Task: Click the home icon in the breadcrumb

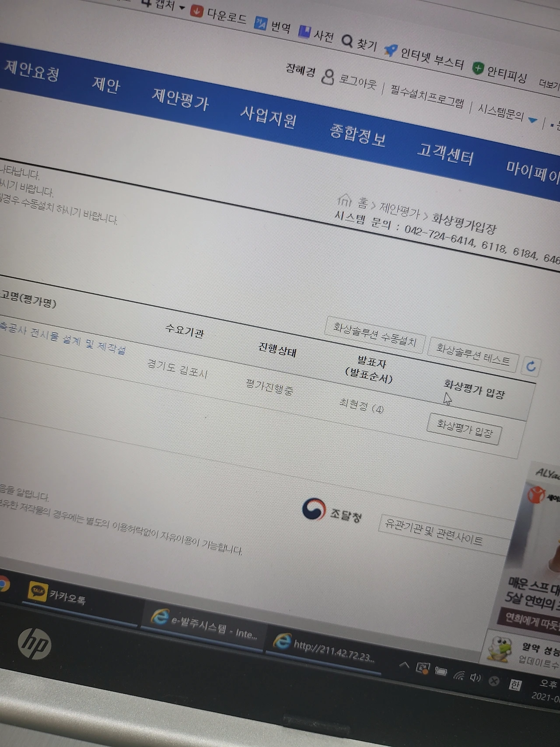Action: pos(344,200)
